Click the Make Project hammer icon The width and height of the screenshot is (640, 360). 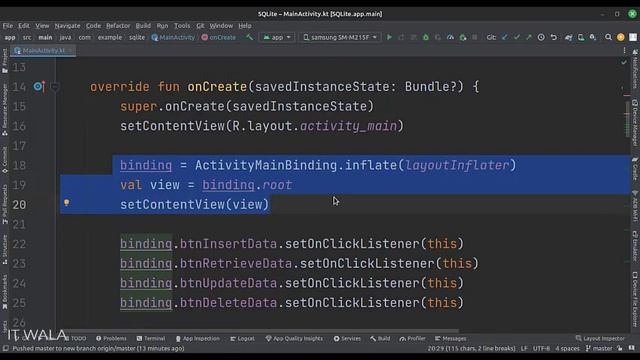(249, 37)
